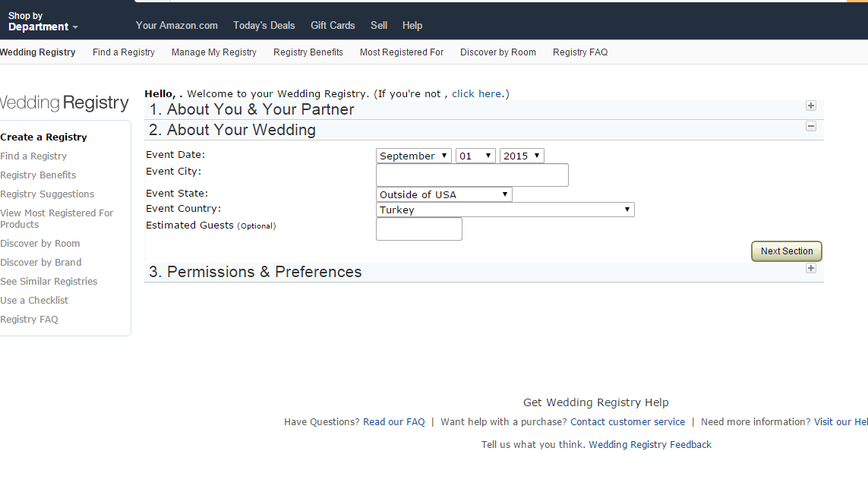Select Registry Benefits in sidebar
Image resolution: width=868 pixels, height=492 pixels.
tap(38, 175)
